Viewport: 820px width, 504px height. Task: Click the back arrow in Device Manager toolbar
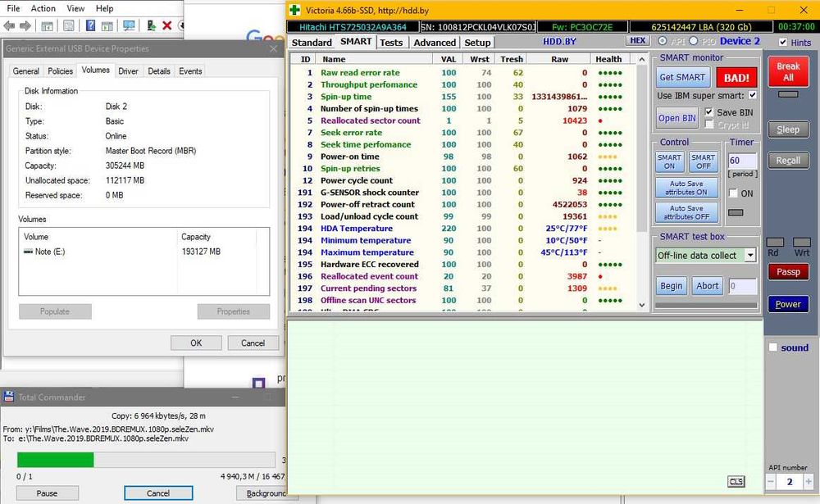click(7, 26)
